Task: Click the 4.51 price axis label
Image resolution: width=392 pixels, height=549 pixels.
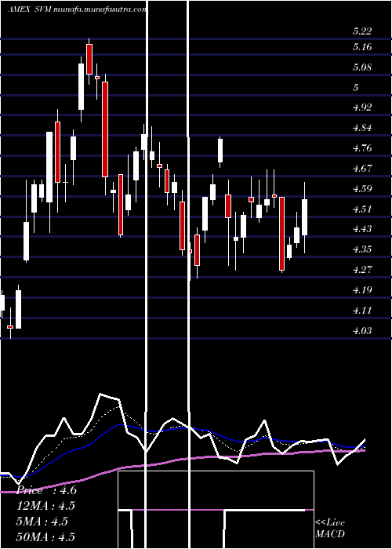Action: point(362,209)
